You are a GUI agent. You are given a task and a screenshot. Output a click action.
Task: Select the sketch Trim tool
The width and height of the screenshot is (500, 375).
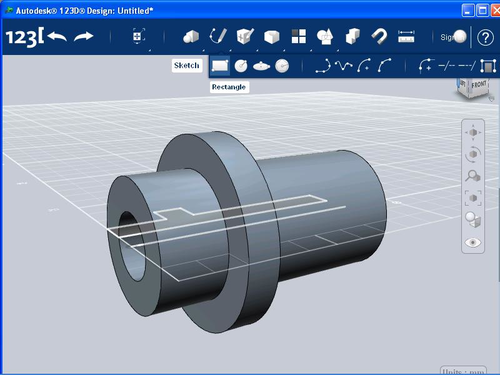pyautogui.click(x=447, y=66)
